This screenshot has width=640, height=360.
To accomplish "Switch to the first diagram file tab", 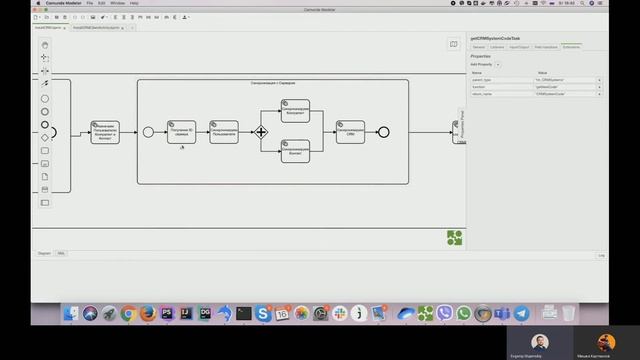I will pyautogui.click(x=50, y=28).
